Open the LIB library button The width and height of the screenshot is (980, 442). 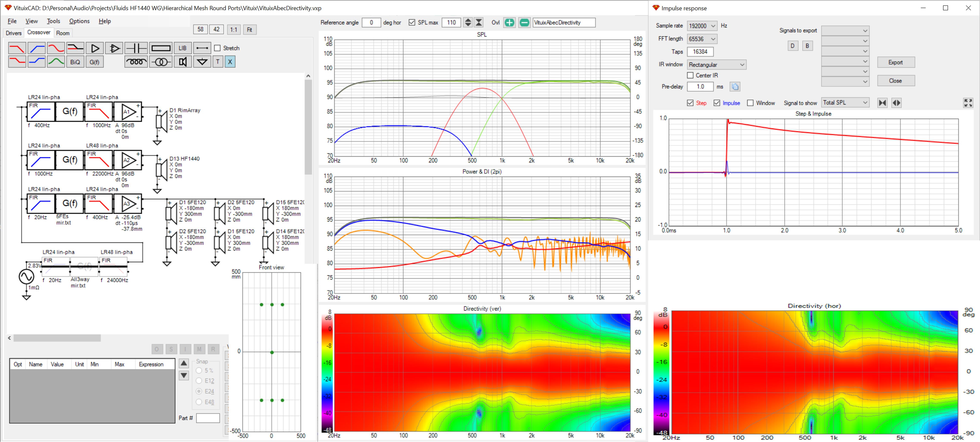pyautogui.click(x=183, y=48)
